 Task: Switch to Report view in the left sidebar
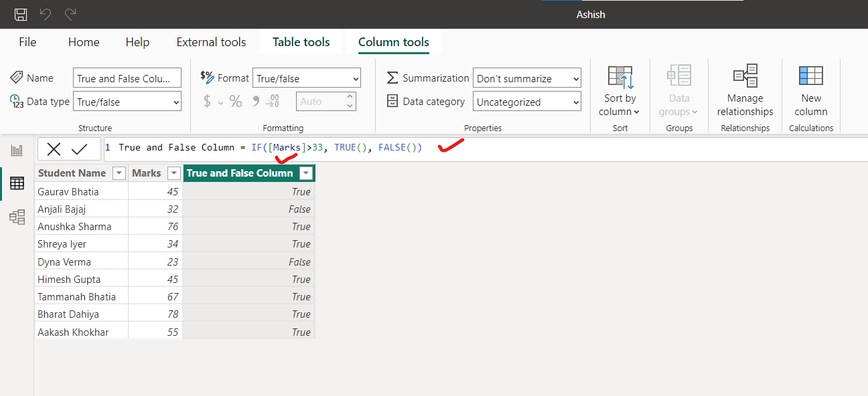pos(17,149)
